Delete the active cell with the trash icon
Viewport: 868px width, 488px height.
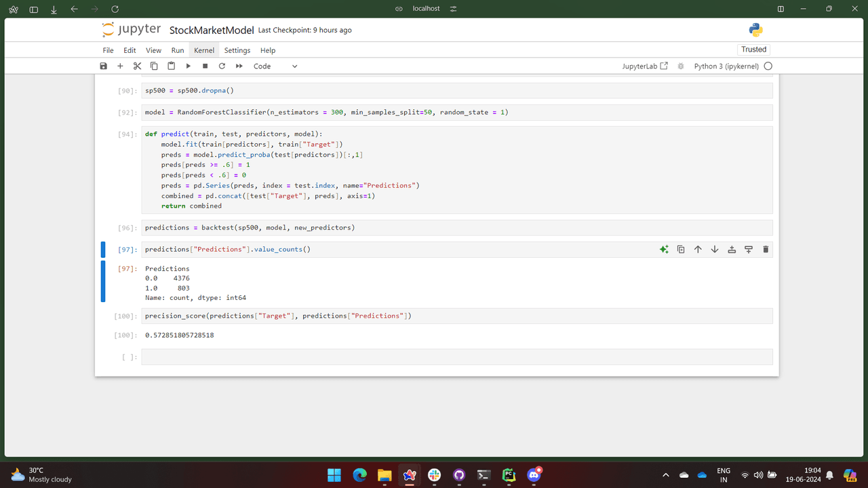[x=766, y=250]
